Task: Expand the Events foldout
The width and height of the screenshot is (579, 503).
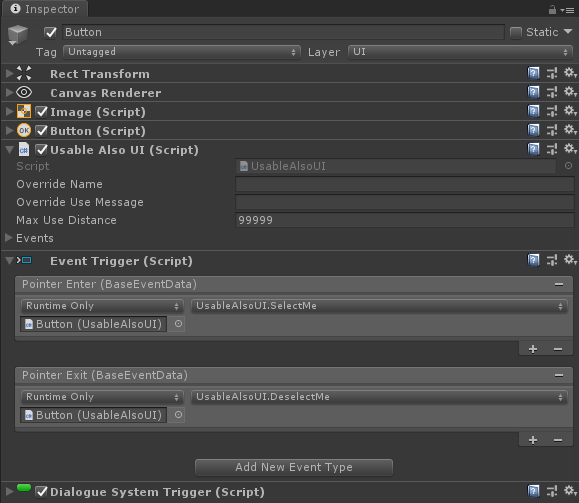Action: (x=9, y=238)
